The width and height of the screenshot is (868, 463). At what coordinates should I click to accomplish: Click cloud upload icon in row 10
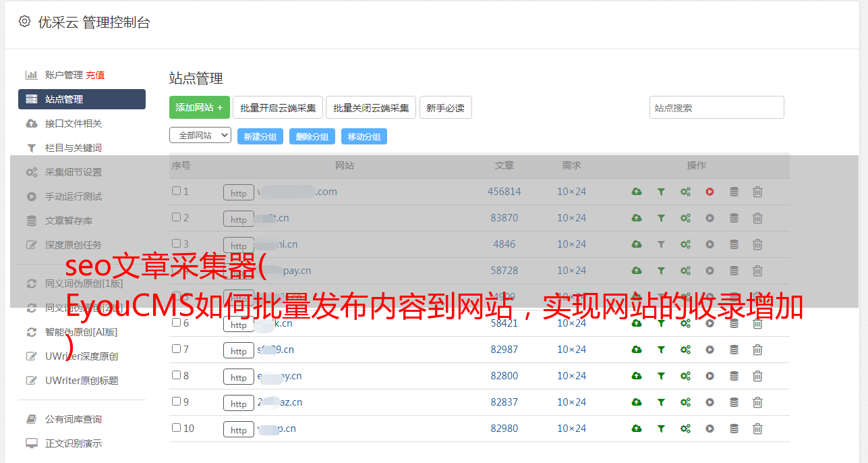(636, 429)
